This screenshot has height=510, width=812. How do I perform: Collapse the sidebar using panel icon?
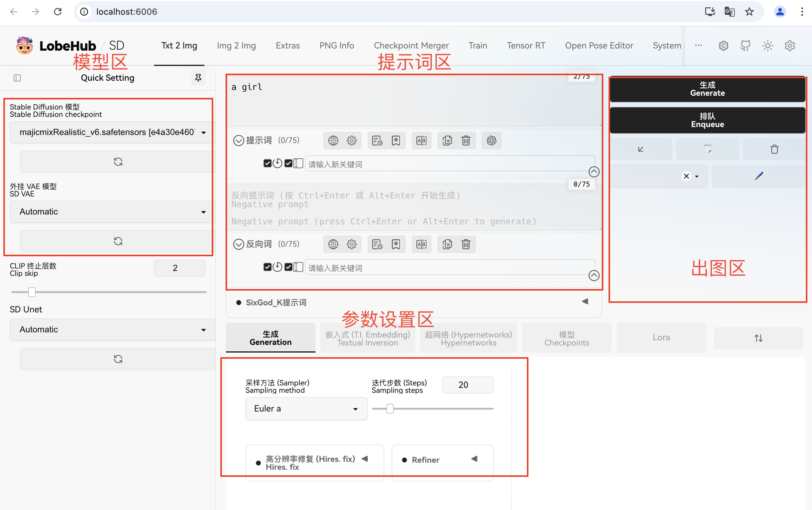[17, 78]
